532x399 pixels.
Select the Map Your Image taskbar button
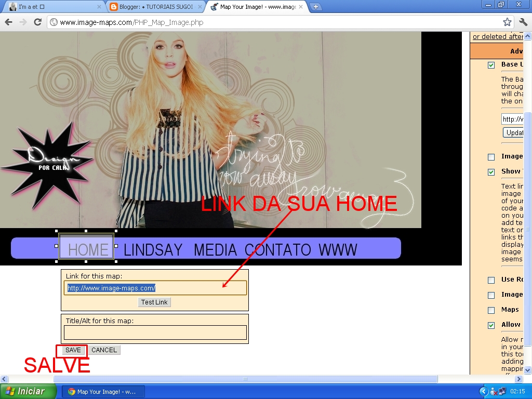click(102, 391)
